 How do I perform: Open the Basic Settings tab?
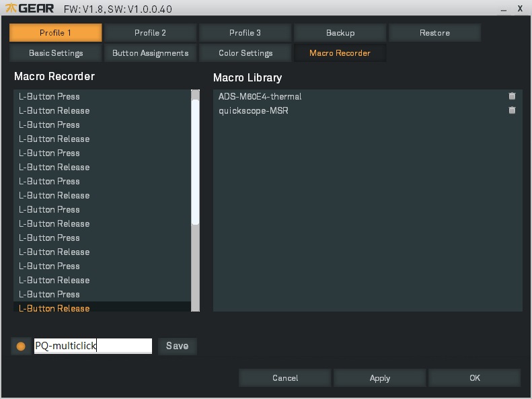pos(56,53)
